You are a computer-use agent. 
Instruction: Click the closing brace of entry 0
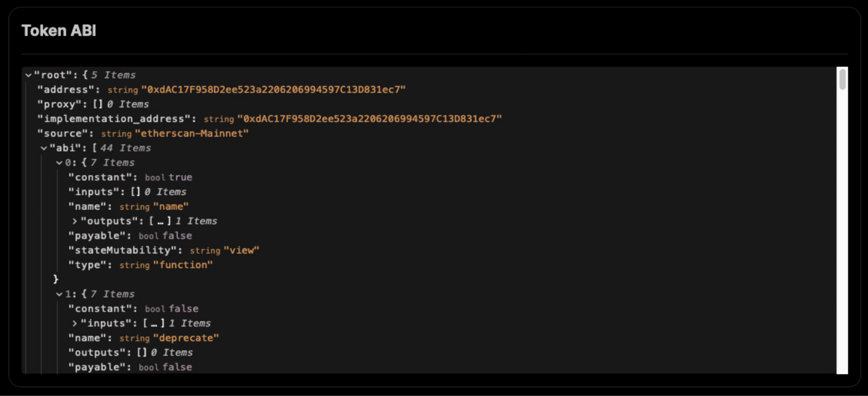[x=56, y=279]
